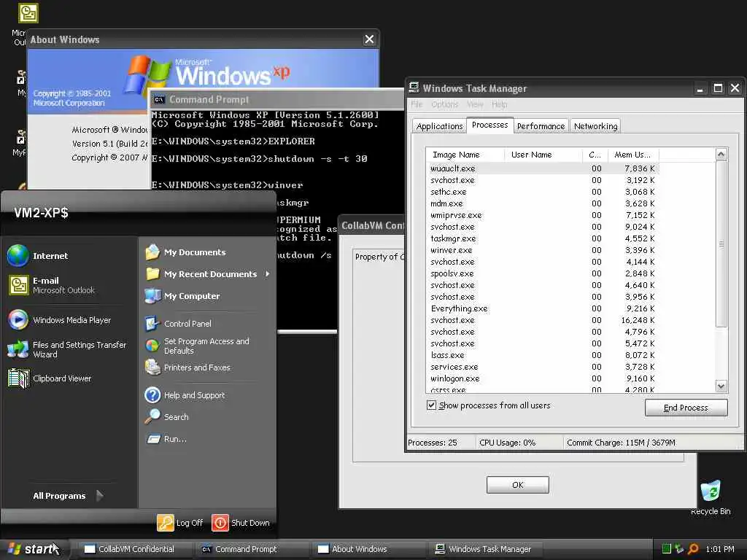
Task: Launch the E-mail Microsoft Outlook entry
Action: point(52,285)
